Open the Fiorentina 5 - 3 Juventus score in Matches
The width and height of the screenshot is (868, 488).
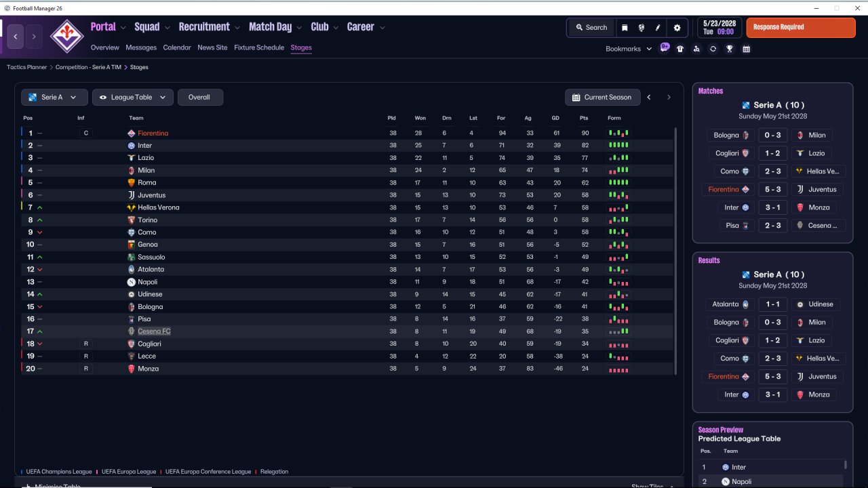pyautogui.click(x=773, y=190)
